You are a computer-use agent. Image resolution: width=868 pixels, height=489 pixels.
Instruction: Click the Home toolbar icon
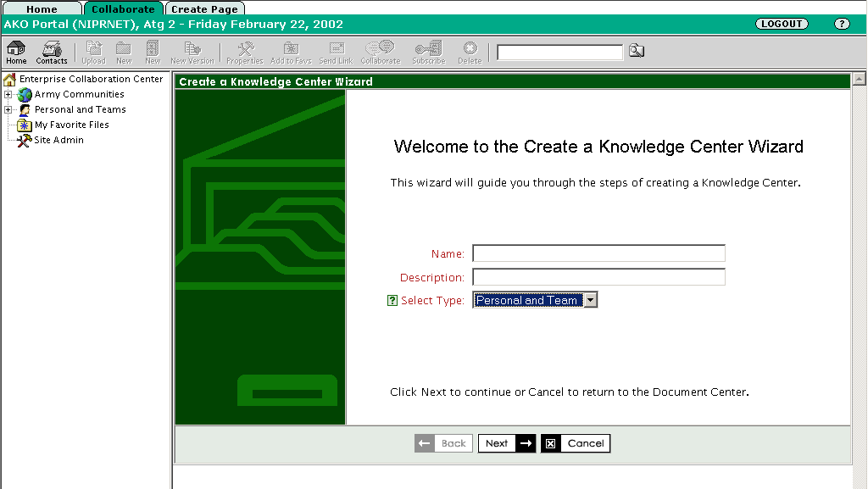(x=16, y=49)
